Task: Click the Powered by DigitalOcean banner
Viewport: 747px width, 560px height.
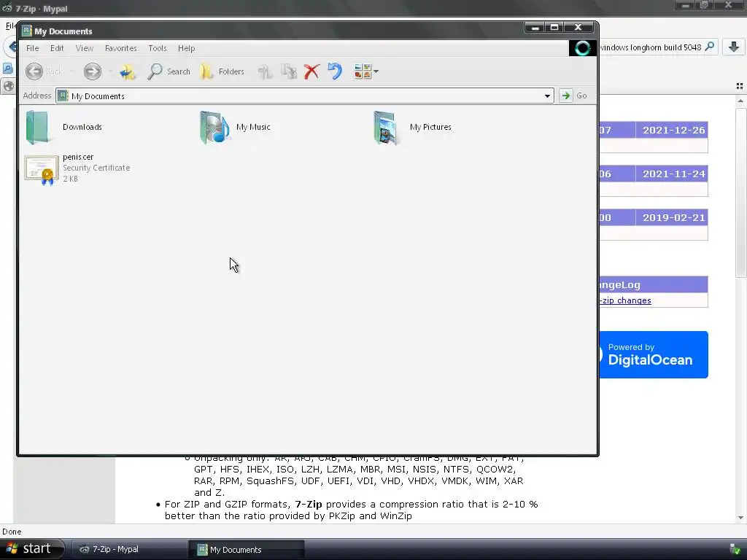Action: coord(653,355)
